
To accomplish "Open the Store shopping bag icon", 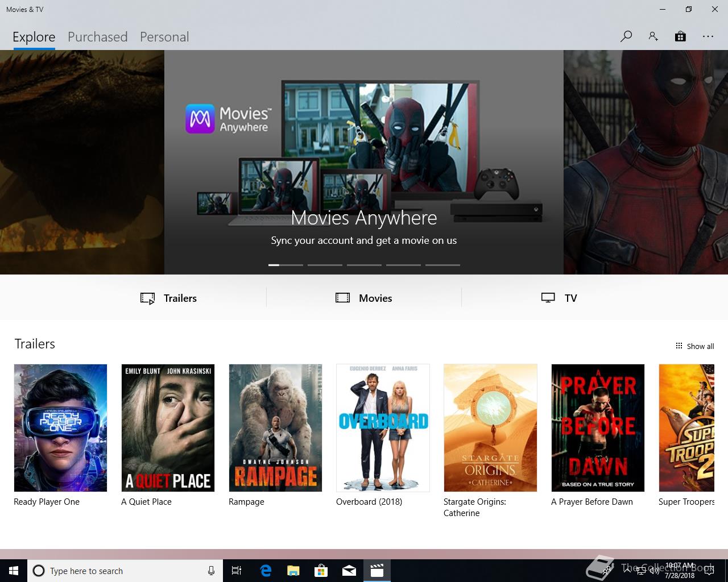I will (680, 37).
